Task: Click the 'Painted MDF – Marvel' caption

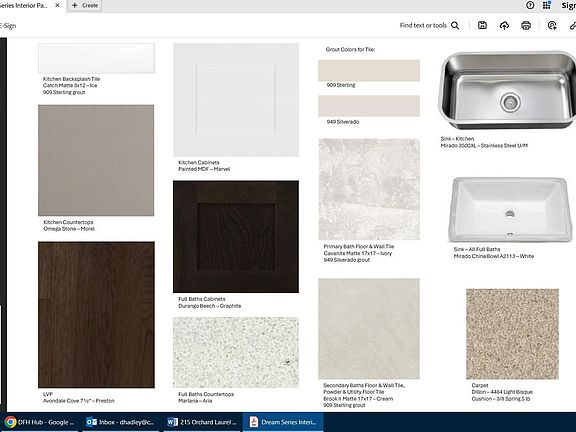Action: coord(204,169)
